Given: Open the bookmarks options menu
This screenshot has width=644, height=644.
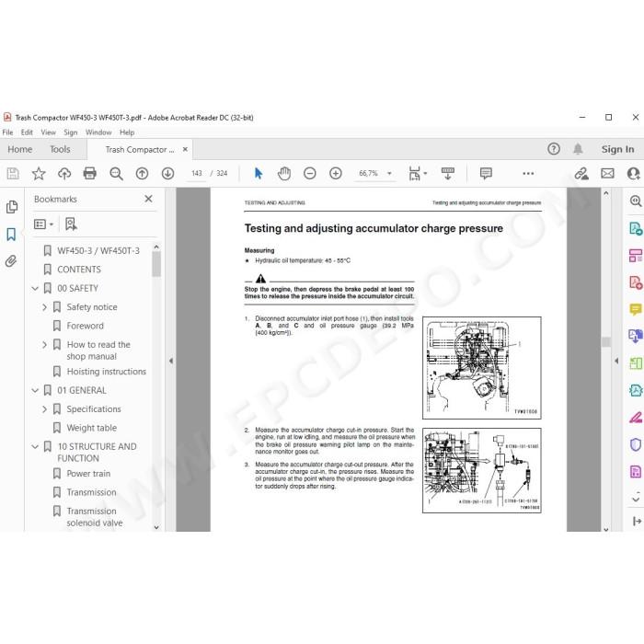Looking at the screenshot, I should click(43, 224).
